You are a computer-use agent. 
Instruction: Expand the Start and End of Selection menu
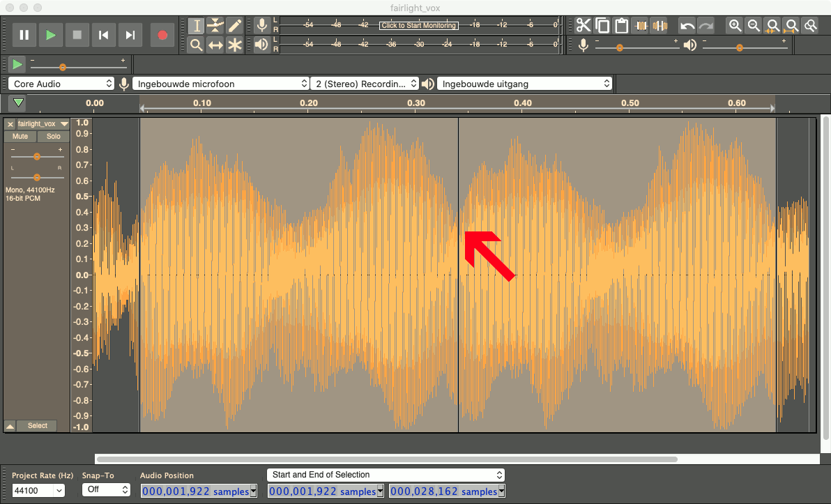point(386,475)
